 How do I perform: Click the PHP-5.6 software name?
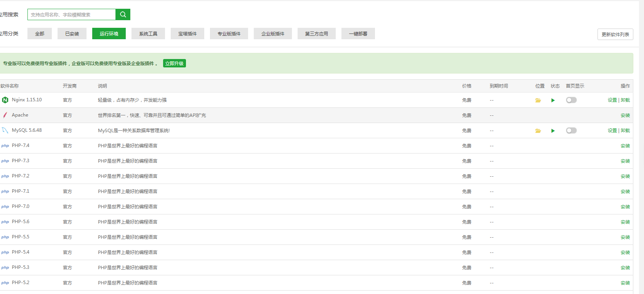21,222
